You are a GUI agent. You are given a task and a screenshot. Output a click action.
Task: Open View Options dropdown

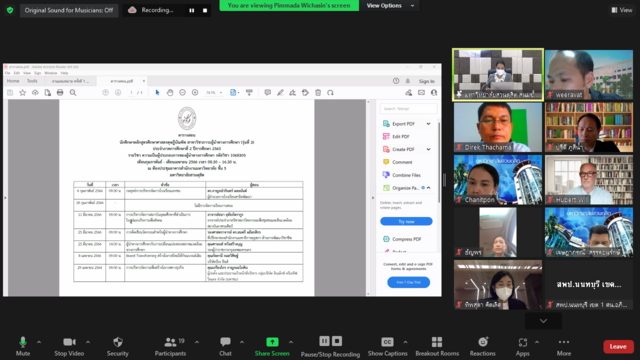390,6
